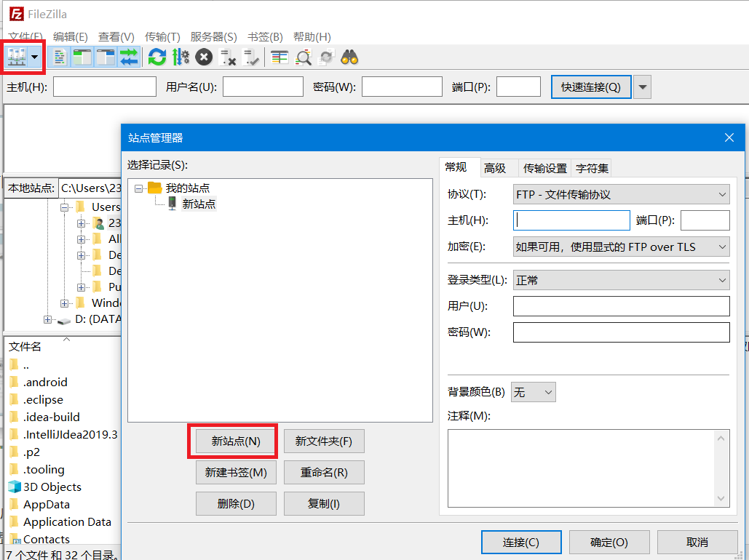749x560 pixels.
Task: Open the 登录类型(L) dropdown
Action: click(x=621, y=280)
